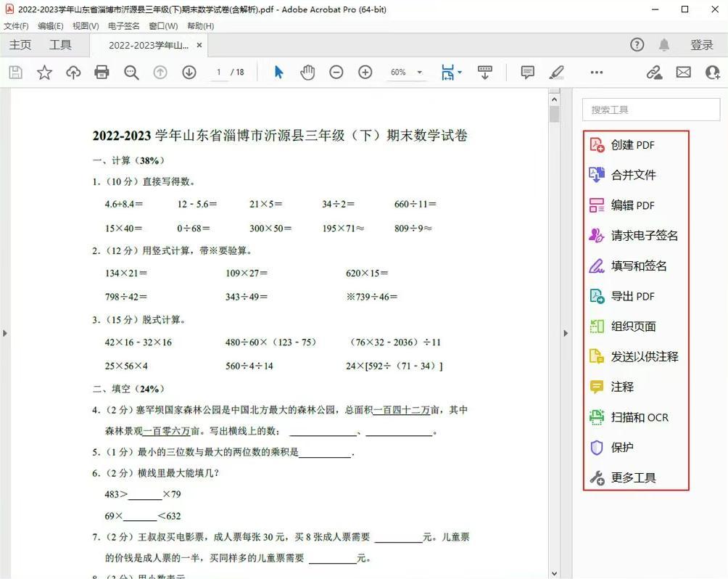Switch to the 主页 tab
Image resolution: width=728 pixels, height=579 pixels.
pyautogui.click(x=20, y=44)
